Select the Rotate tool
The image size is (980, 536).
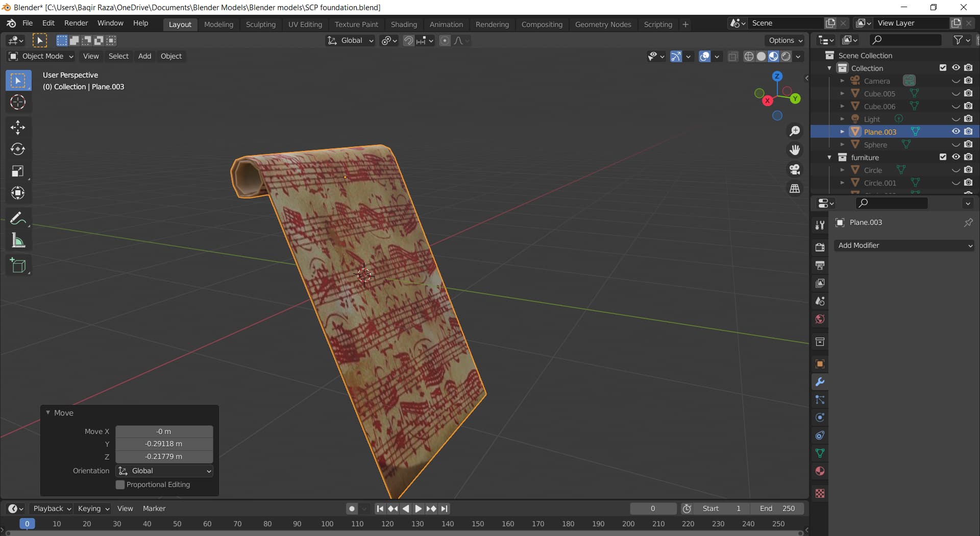click(x=18, y=149)
